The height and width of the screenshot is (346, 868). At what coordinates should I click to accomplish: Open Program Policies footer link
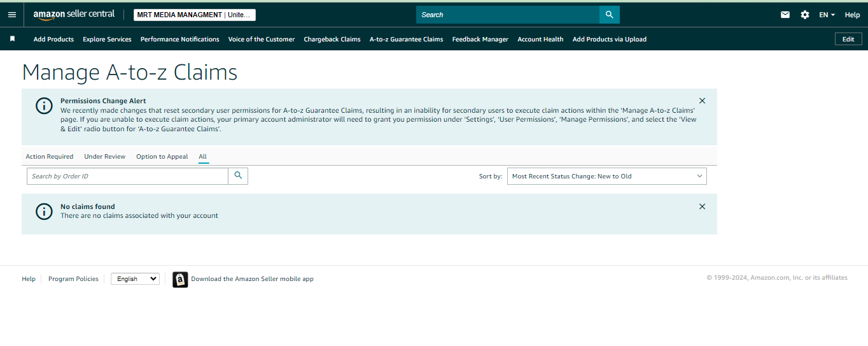73,278
